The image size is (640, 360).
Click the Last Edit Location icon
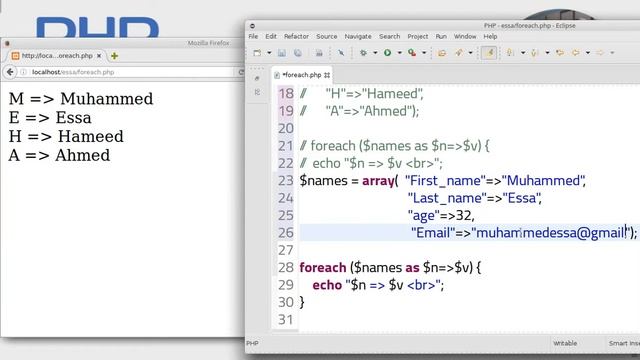[560, 53]
